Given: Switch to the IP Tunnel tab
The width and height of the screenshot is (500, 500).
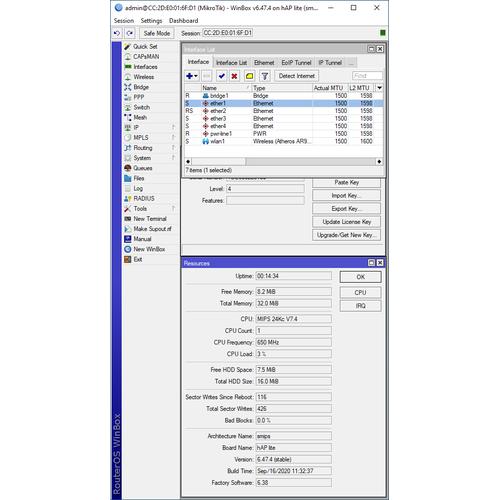Looking at the screenshot, I should 330,63.
